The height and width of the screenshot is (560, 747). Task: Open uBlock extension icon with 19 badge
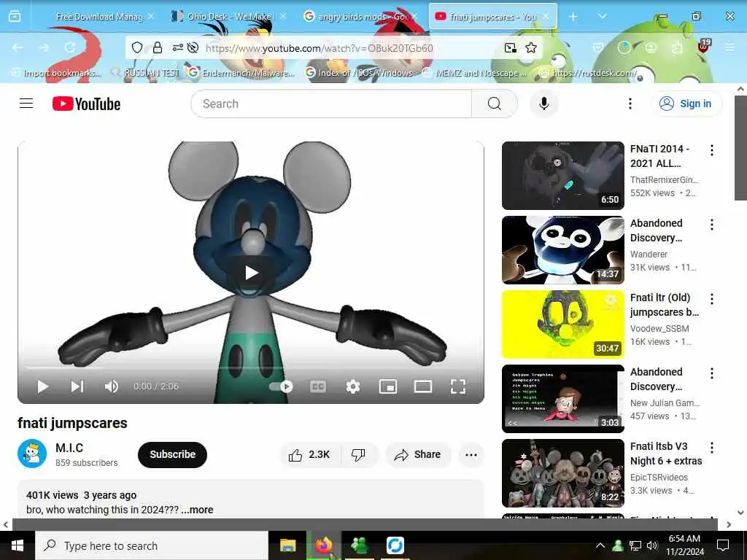pyautogui.click(x=704, y=47)
